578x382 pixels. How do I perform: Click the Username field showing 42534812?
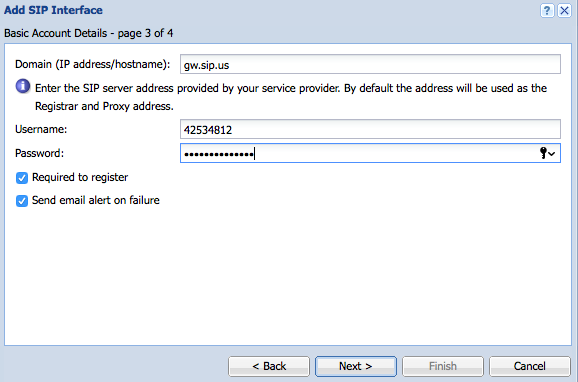[370, 129]
